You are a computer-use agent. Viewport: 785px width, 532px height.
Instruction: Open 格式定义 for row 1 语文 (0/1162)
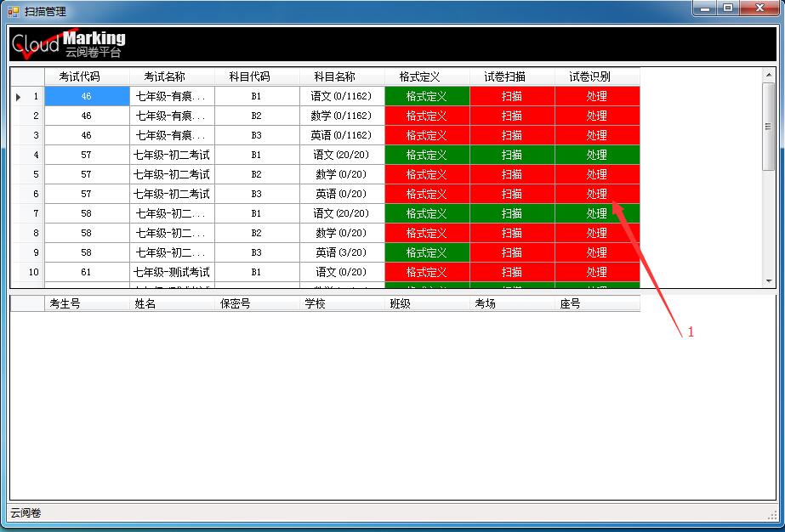point(428,96)
